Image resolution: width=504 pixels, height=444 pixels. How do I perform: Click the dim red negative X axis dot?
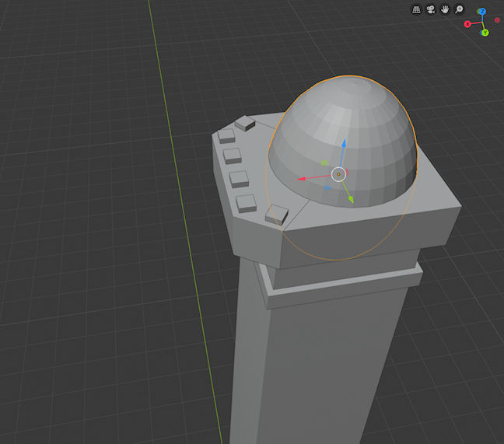497,19
